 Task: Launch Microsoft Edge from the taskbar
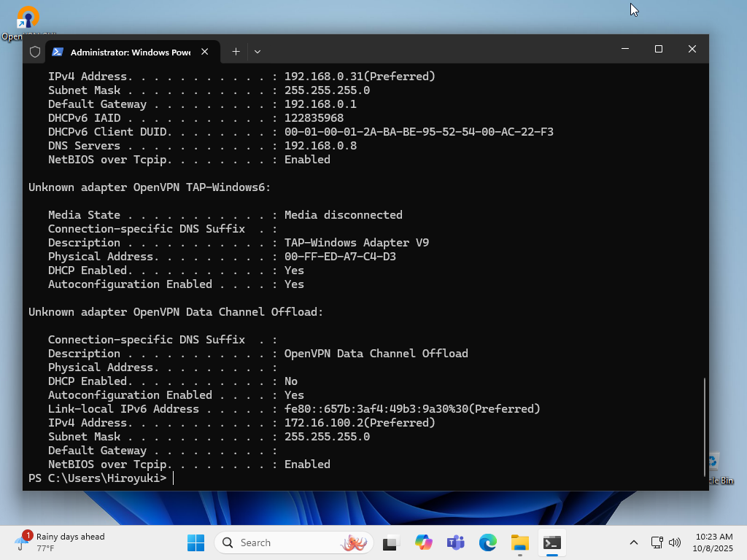pyautogui.click(x=488, y=542)
